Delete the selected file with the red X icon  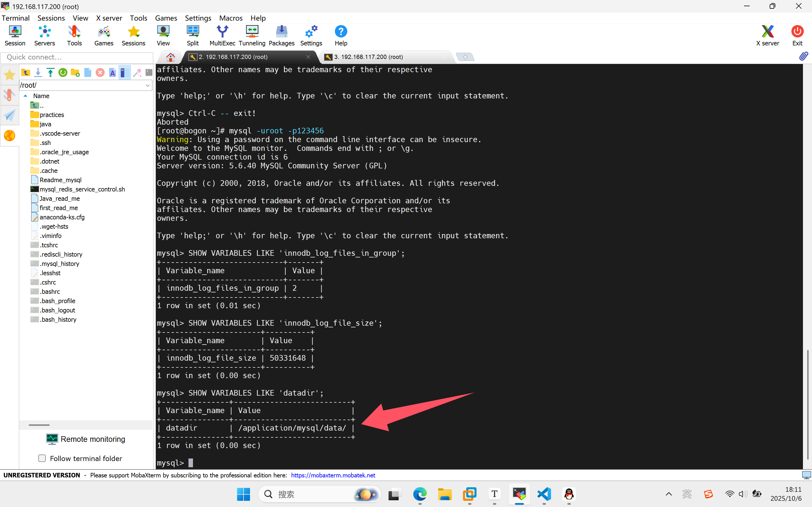click(100, 72)
